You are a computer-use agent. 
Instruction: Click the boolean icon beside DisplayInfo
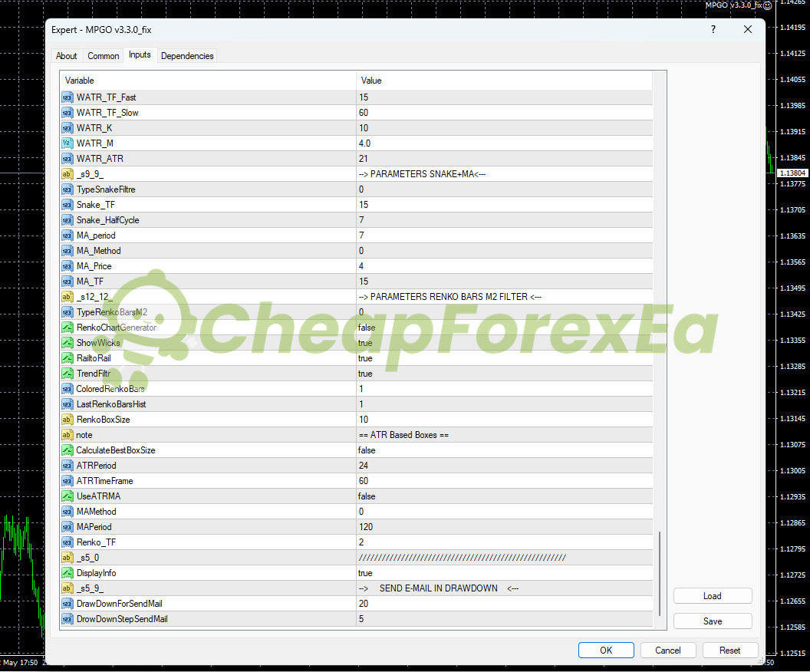(x=67, y=573)
